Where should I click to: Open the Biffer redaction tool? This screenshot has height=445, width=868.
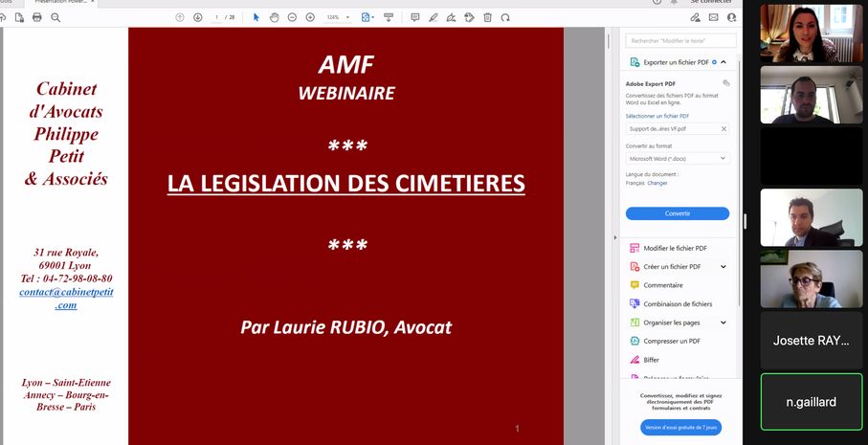pos(651,360)
